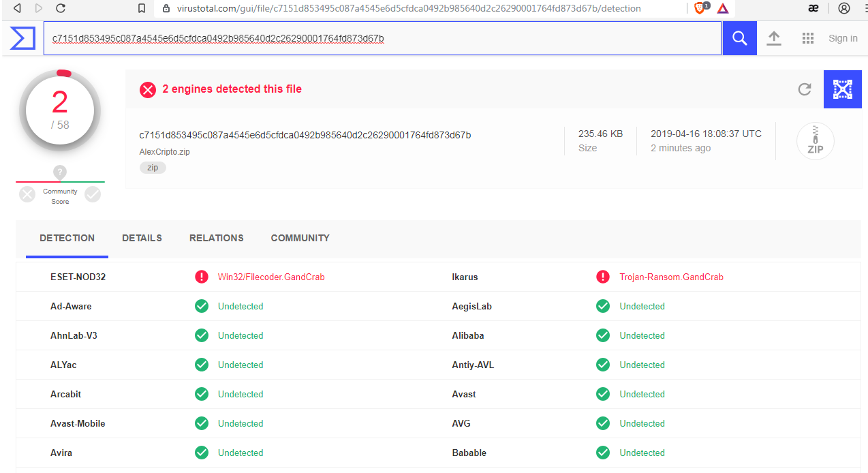Click the browser reload button
Screen dimensions: 868x473
click(x=61, y=8)
